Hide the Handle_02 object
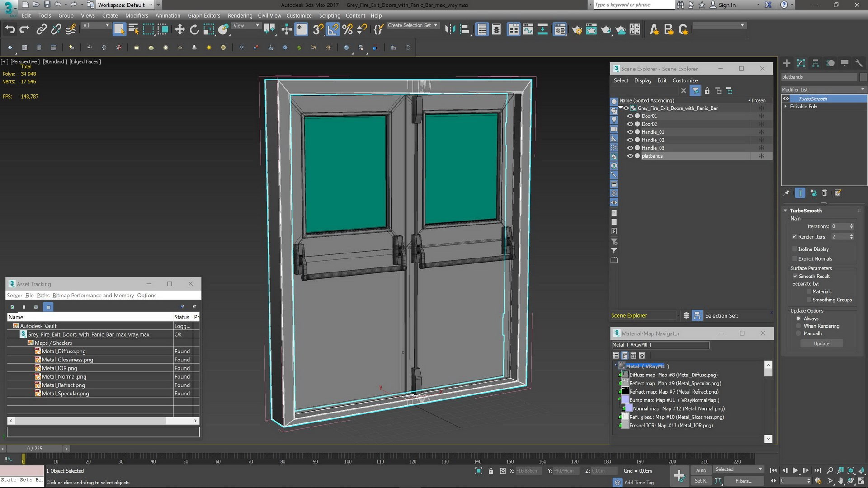This screenshot has height=488, width=868. click(x=630, y=140)
